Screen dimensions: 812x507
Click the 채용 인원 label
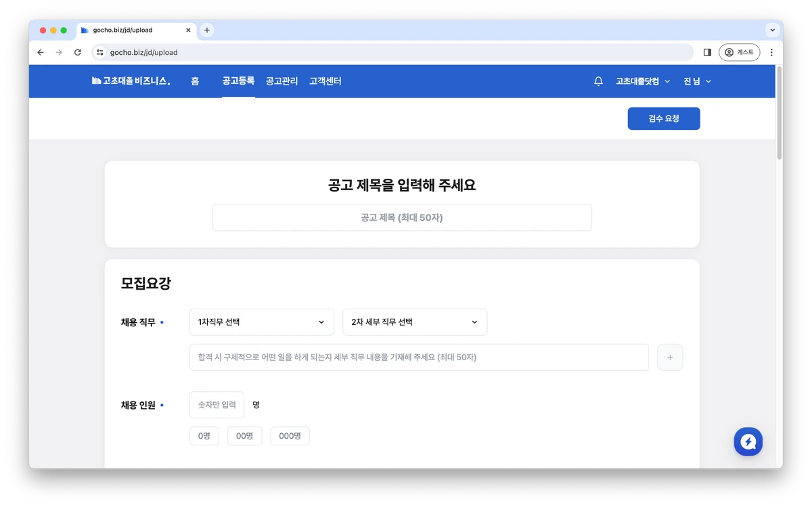coord(138,405)
